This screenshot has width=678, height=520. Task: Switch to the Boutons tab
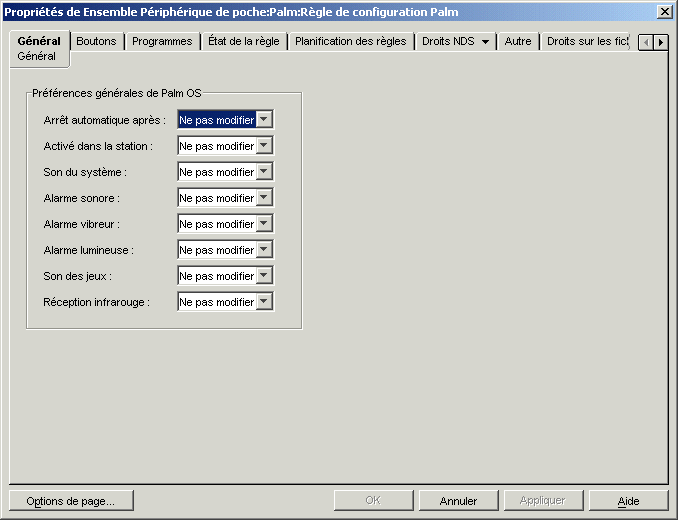96,41
